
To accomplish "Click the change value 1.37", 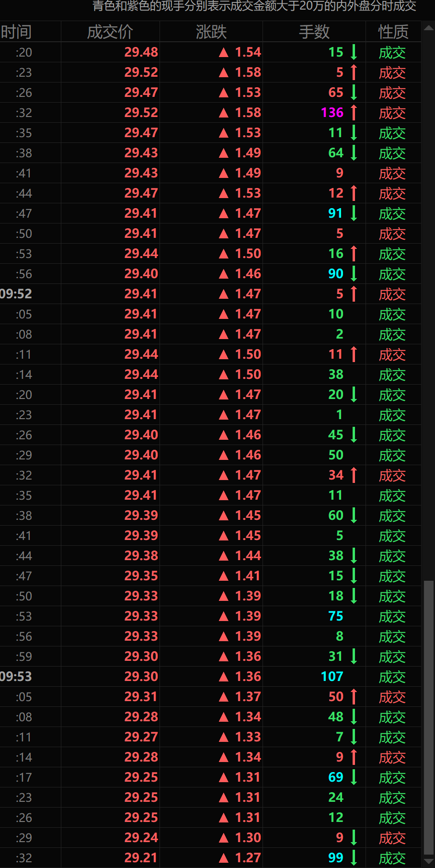I will pos(248,697).
